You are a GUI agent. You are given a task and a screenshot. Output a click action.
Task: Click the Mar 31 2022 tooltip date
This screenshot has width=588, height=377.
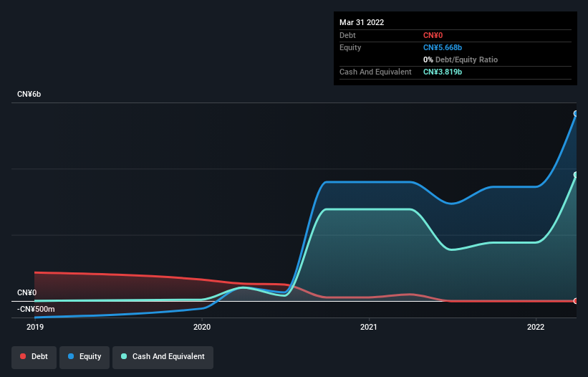pyautogui.click(x=362, y=22)
